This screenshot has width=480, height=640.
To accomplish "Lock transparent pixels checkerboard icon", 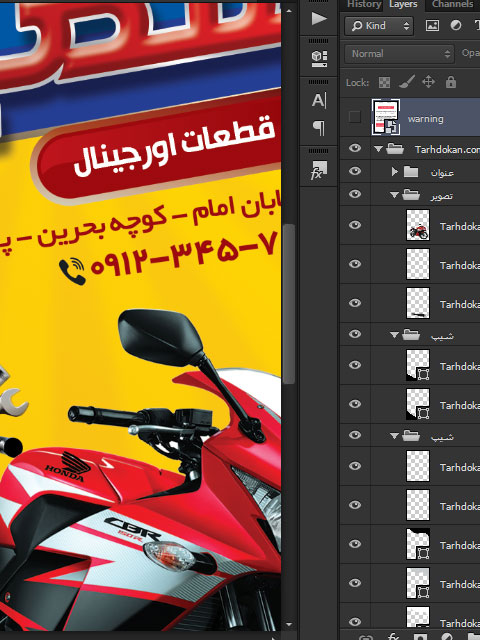I will 384,82.
